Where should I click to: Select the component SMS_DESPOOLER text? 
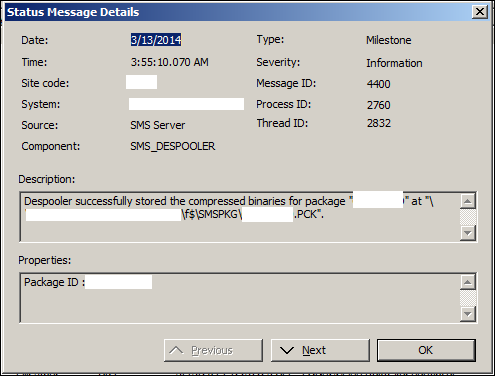[x=173, y=146]
